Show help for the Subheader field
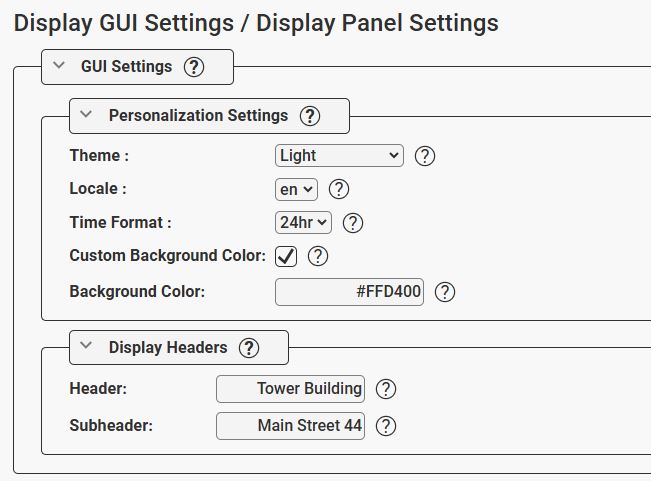 tap(386, 426)
